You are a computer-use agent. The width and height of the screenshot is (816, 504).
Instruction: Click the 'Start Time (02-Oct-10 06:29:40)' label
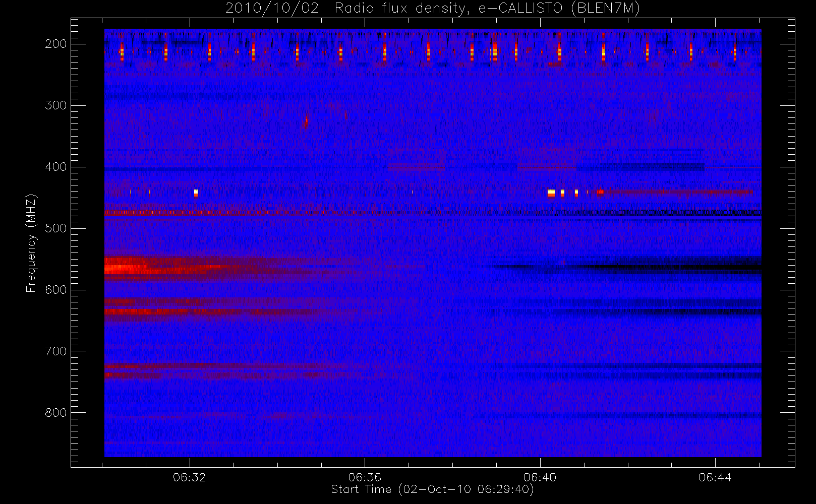(x=432, y=489)
